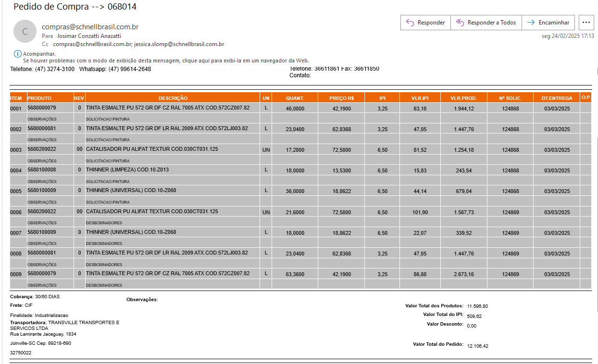598x364 pixels.
Task: Click the view in Web browser message
Action: pyautogui.click(x=166, y=61)
